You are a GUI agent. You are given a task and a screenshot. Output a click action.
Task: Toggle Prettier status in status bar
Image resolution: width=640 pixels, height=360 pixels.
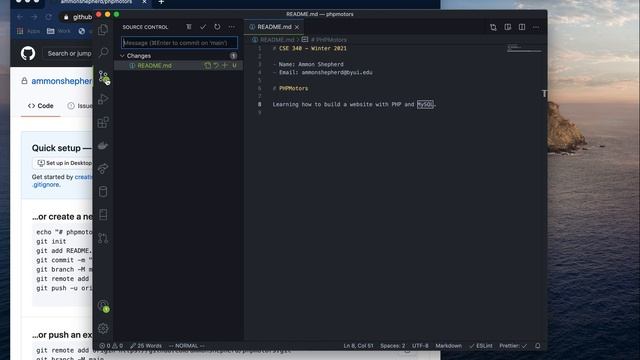tap(513, 346)
